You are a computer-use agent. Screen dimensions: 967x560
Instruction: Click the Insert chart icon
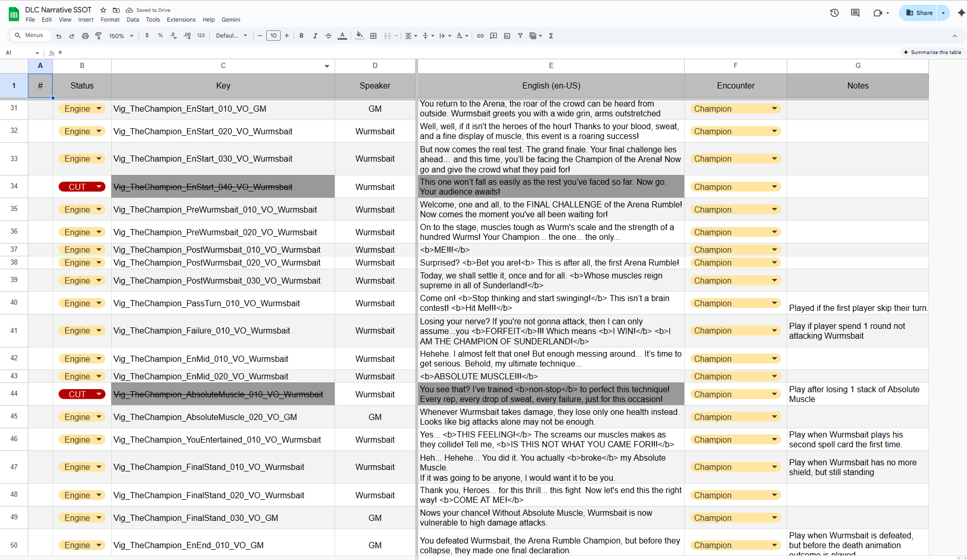click(x=507, y=36)
